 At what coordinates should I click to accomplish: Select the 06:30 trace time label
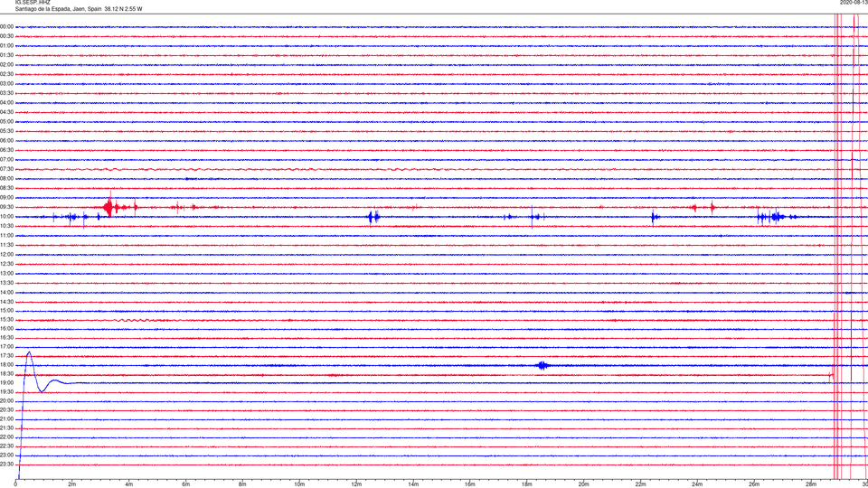[x=6, y=151]
